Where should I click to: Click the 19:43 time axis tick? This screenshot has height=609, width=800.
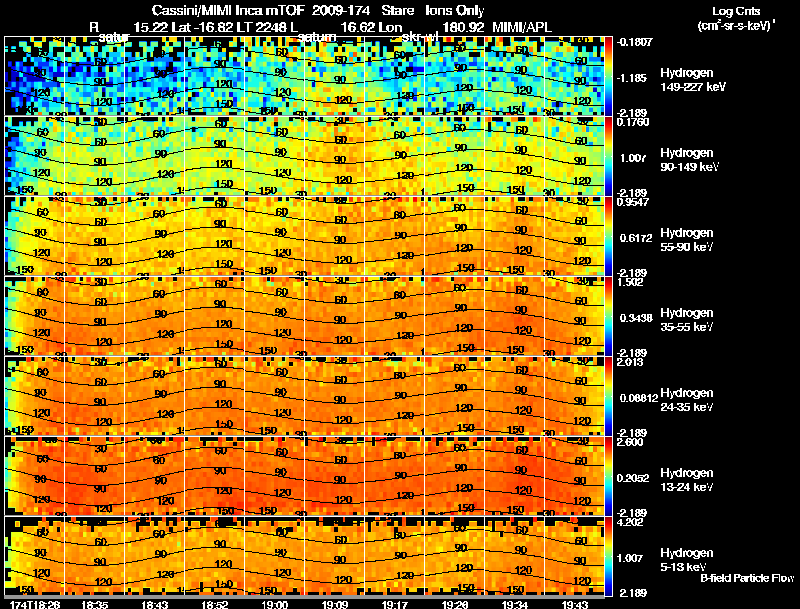(x=575, y=604)
